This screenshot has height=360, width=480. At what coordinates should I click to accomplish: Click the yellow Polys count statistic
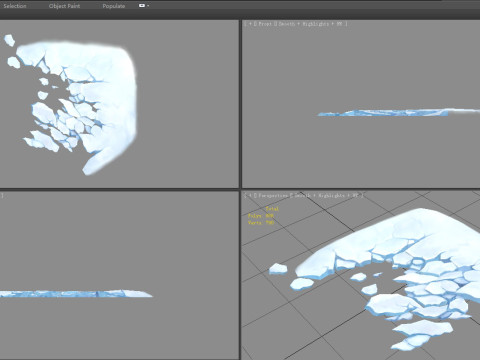coord(261,216)
